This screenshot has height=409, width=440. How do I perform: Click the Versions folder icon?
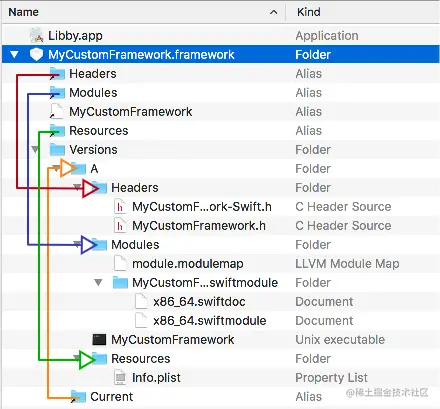(57, 149)
